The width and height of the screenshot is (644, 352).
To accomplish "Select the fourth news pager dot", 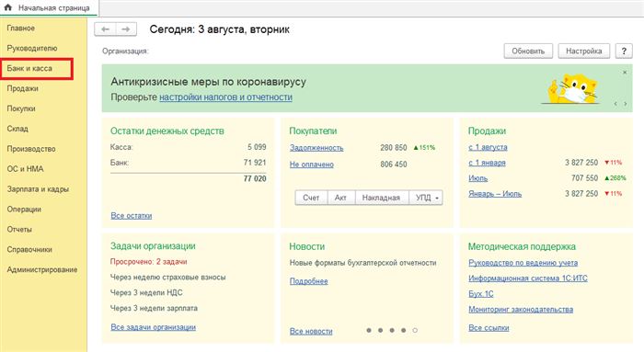I will 403,330.
